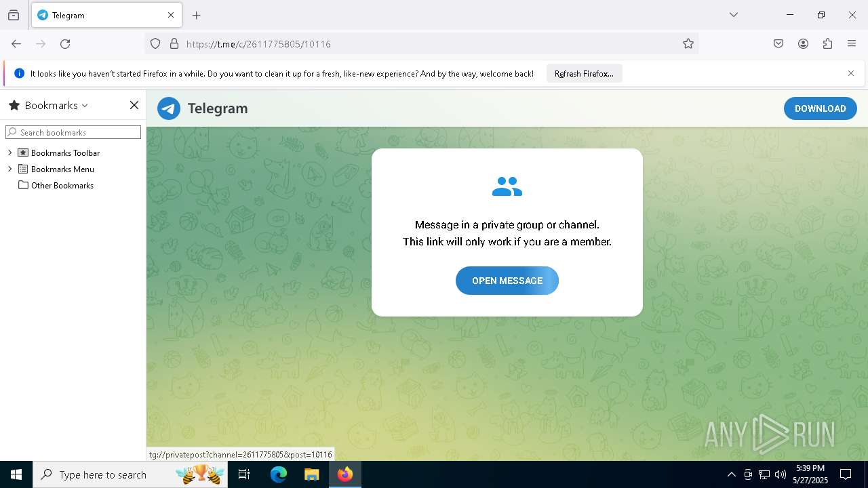Minimize the Firefox window
Viewport: 868px width, 488px height.
(x=790, y=15)
